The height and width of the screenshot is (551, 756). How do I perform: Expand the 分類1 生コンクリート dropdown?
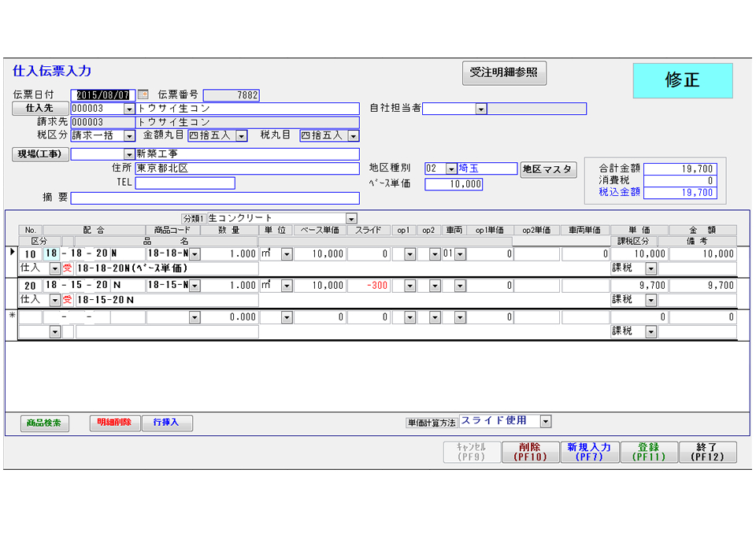(351, 219)
